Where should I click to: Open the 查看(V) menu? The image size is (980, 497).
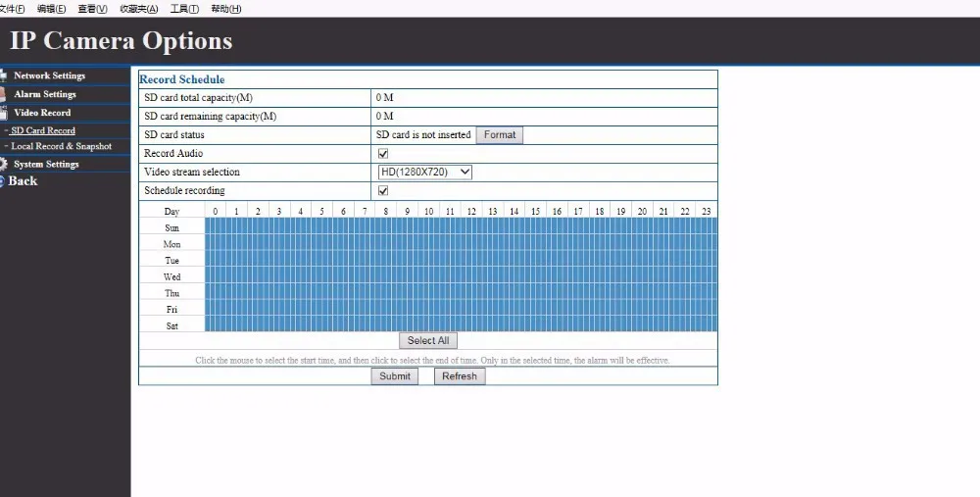[92, 9]
